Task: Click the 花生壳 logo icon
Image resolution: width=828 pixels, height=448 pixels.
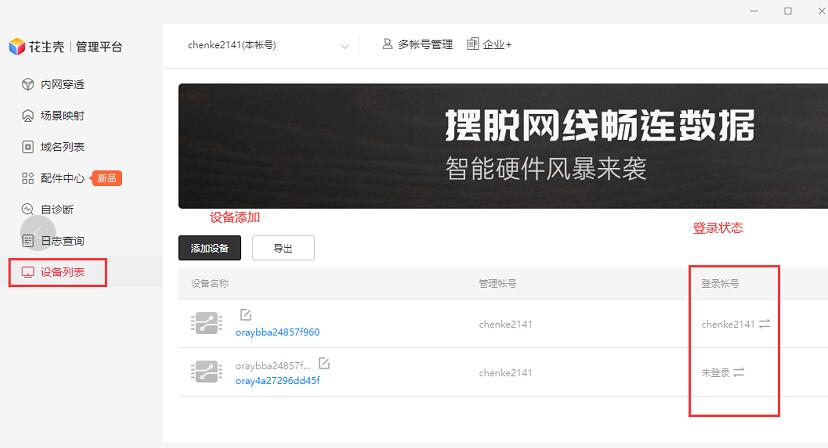Action: point(16,47)
